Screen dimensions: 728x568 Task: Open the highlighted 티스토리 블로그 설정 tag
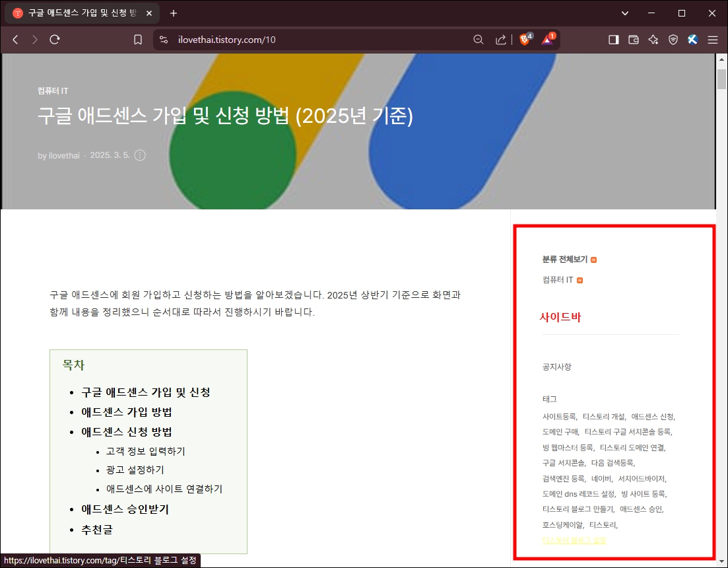point(574,541)
